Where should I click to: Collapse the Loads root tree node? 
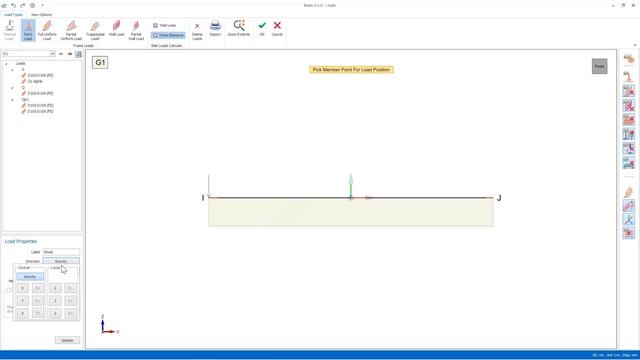[x=6, y=64]
